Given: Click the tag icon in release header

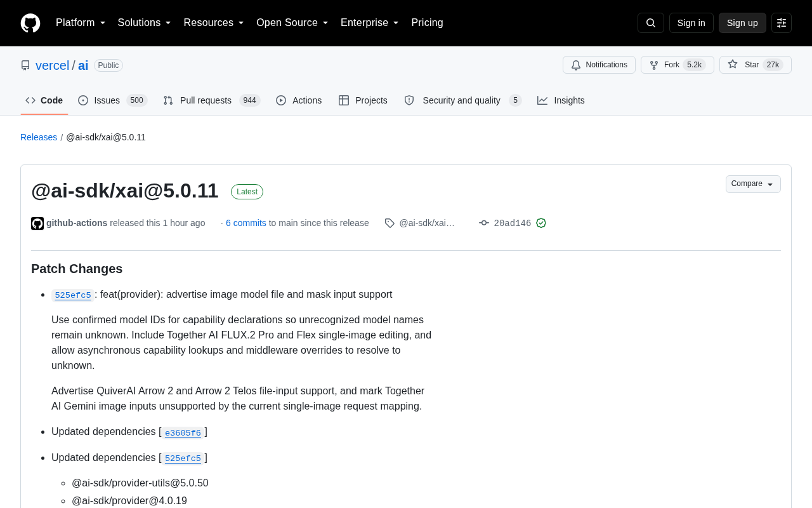Looking at the screenshot, I should click(390, 223).
